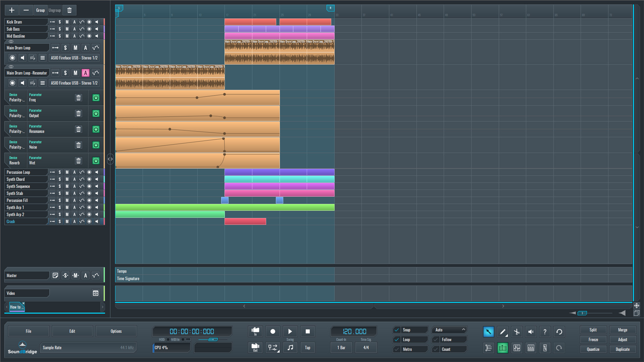
Task: Collapse the side panel with arrow handle
Action: (110, 159)
